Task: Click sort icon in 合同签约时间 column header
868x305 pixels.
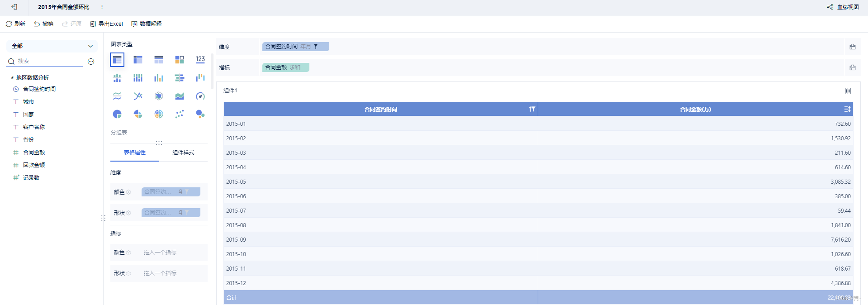Action: [x=532, y=109]
